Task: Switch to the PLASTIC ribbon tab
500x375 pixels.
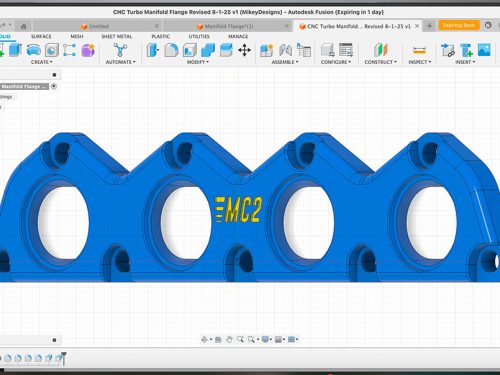Action: [160, 36]
